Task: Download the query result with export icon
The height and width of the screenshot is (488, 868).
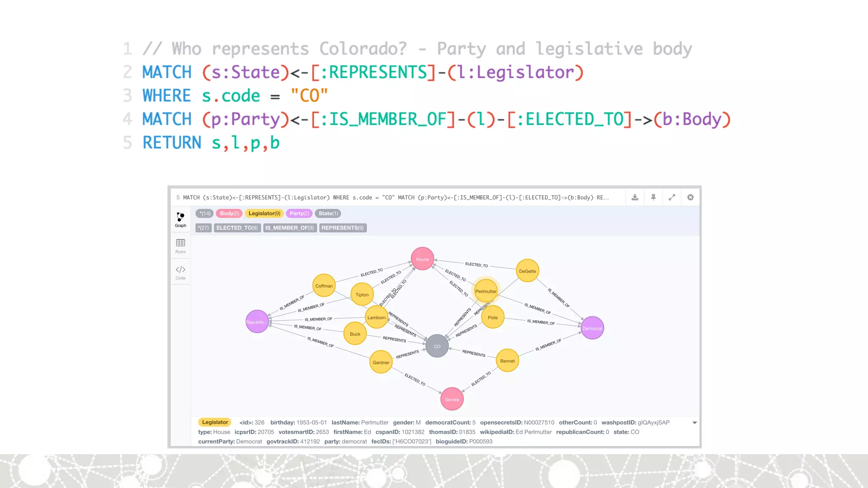Action: pyautogui.click(x=635, y=197)
